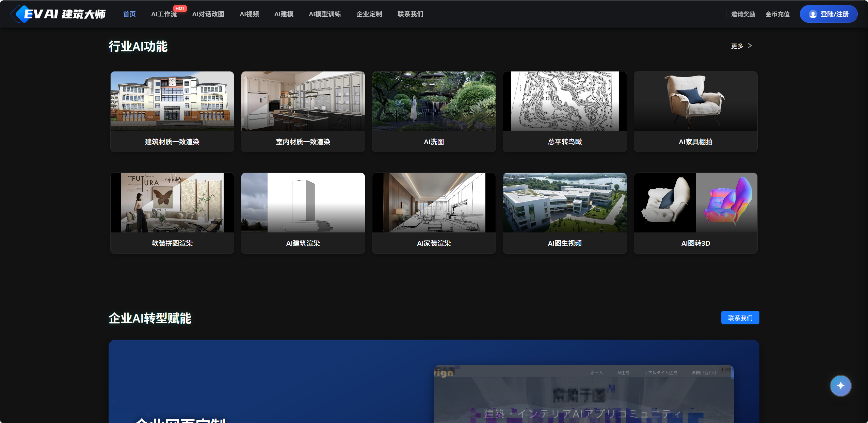Click the blue 联系我们 button
This screenshot has width=868, height=423.
click(x=740, y=318)
